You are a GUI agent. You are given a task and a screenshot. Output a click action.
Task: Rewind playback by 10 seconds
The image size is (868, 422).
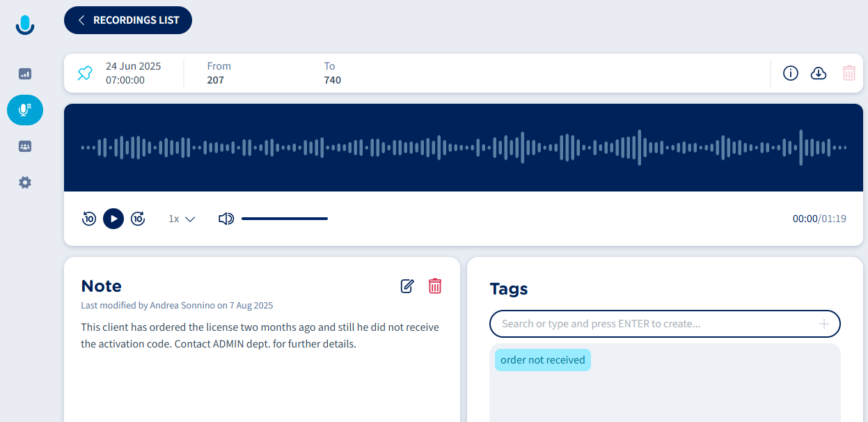click(x=89, y=219)
